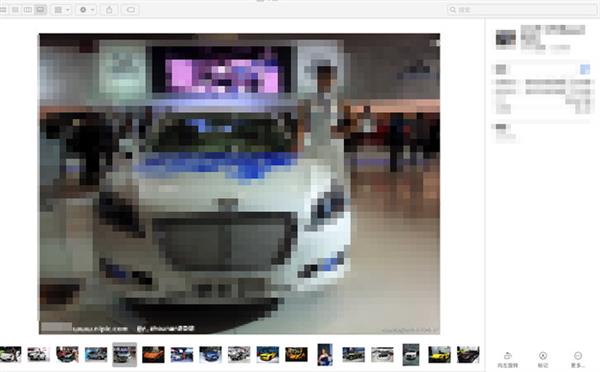Select the first thumbnail in the filmstrip
The image size is (600, 372).
(x=10, y=354)
